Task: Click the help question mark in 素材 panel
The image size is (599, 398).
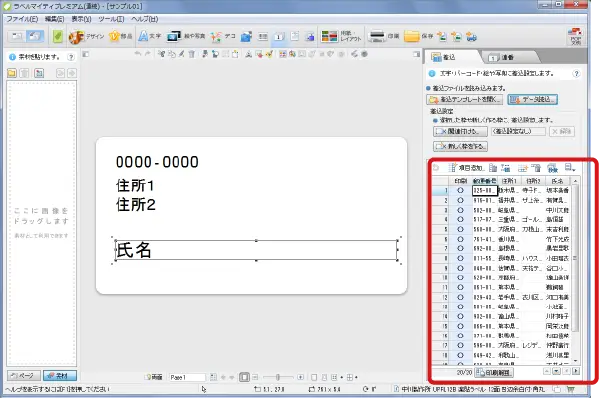Action: click(71, 57)
